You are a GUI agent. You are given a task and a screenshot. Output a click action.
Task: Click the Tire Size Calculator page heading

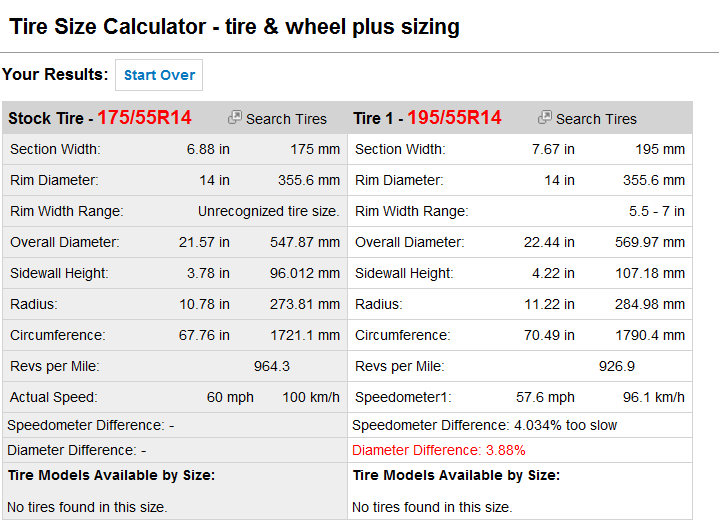234,27
